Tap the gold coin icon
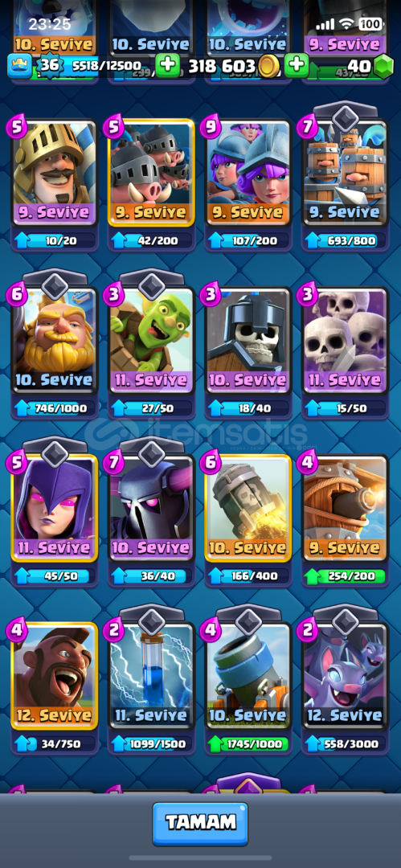401x868 pixels. tap(268, 67)
